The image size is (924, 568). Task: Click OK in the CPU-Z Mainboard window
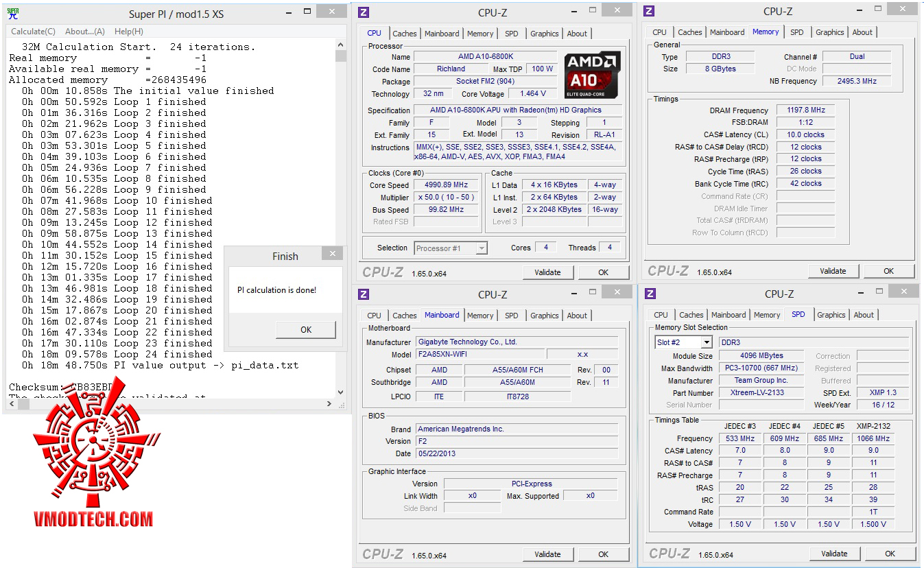point(603,554)
